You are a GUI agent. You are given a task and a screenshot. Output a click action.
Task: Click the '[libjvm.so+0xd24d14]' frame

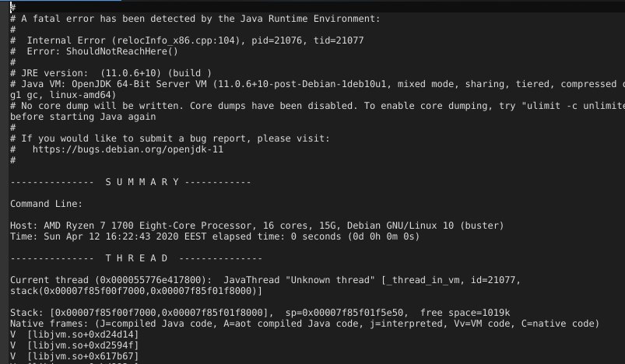tap(83, 334)
